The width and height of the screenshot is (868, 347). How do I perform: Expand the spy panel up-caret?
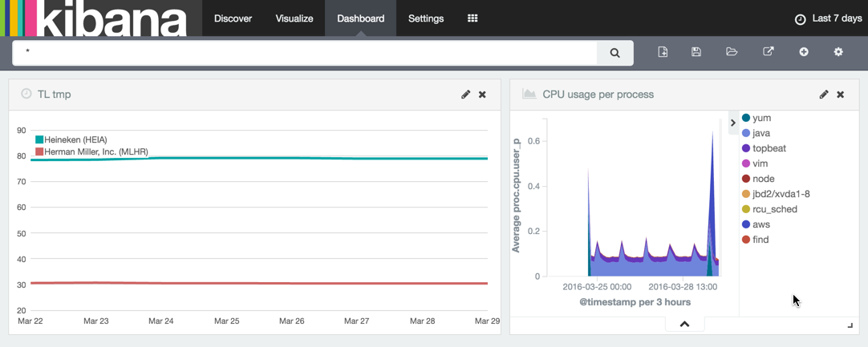point(684,324)
